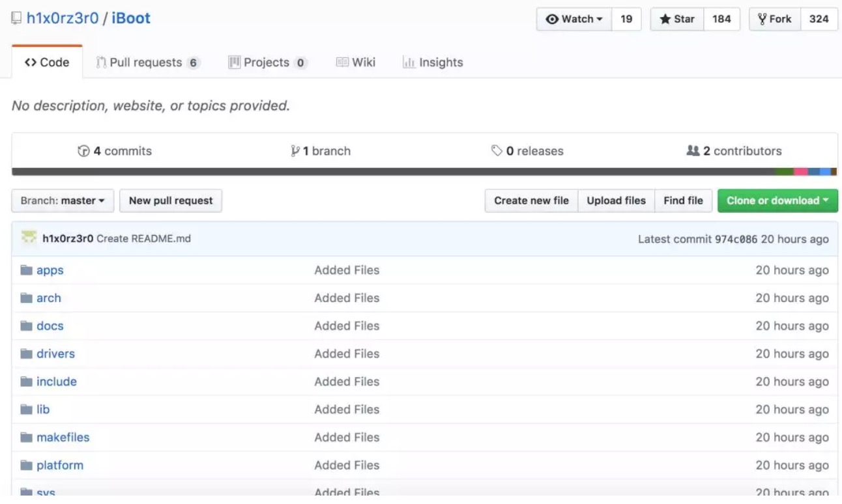Open the include folder
This screenshot has height=504, width=842.
pyautogui.click(x=57, y=382)
